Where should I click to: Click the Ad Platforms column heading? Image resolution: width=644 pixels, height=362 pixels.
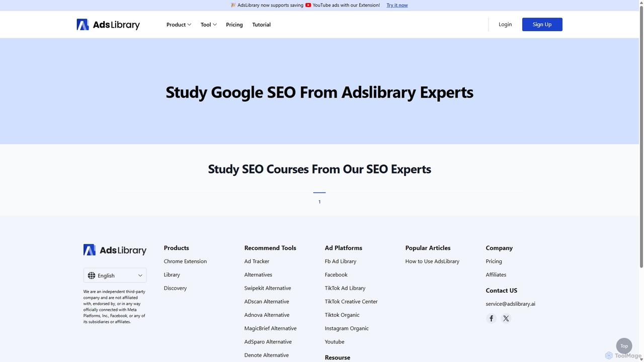(344, 248)
